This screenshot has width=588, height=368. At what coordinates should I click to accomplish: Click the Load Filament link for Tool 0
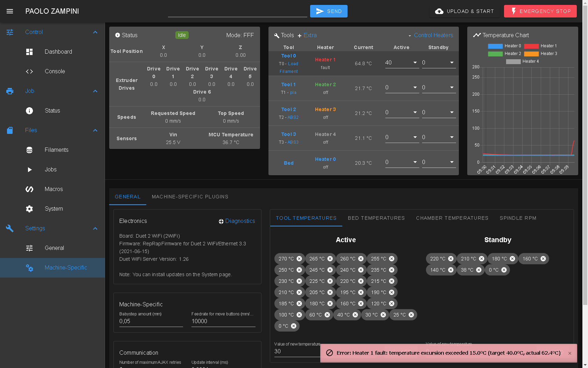click(289, 68)
